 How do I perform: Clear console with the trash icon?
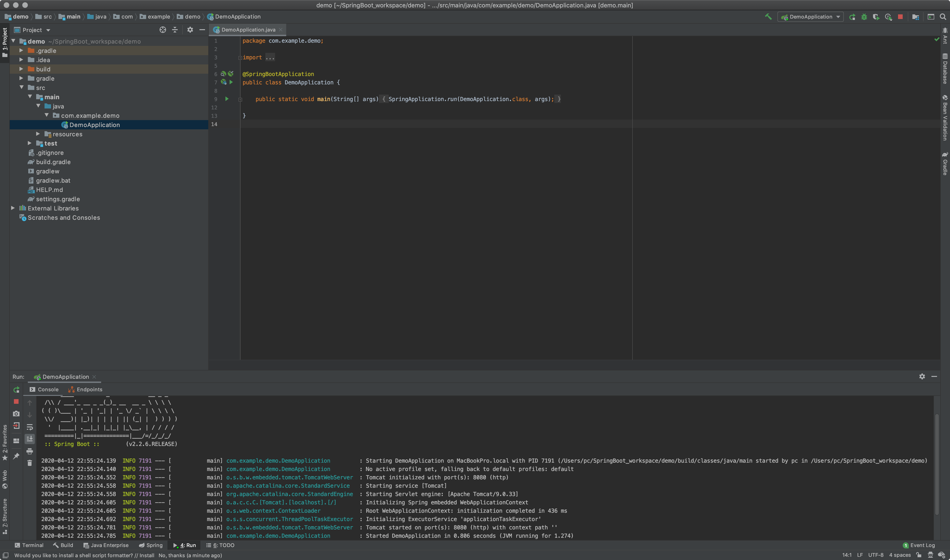[x=30, y=463]
